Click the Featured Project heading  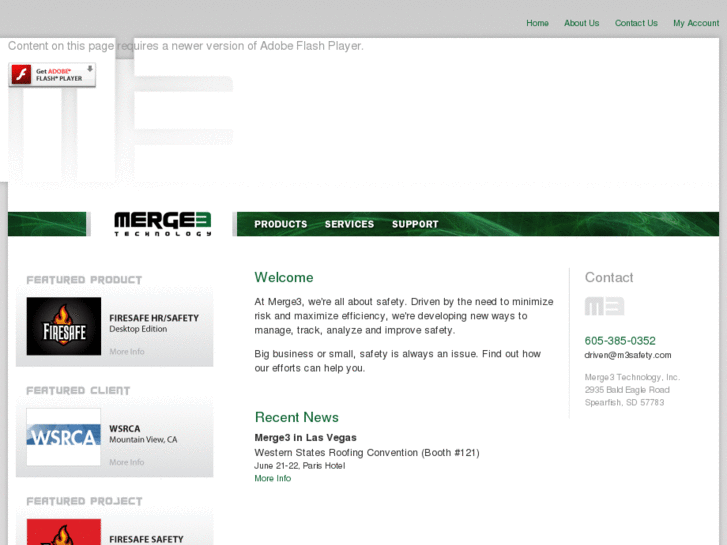point(84,501)
